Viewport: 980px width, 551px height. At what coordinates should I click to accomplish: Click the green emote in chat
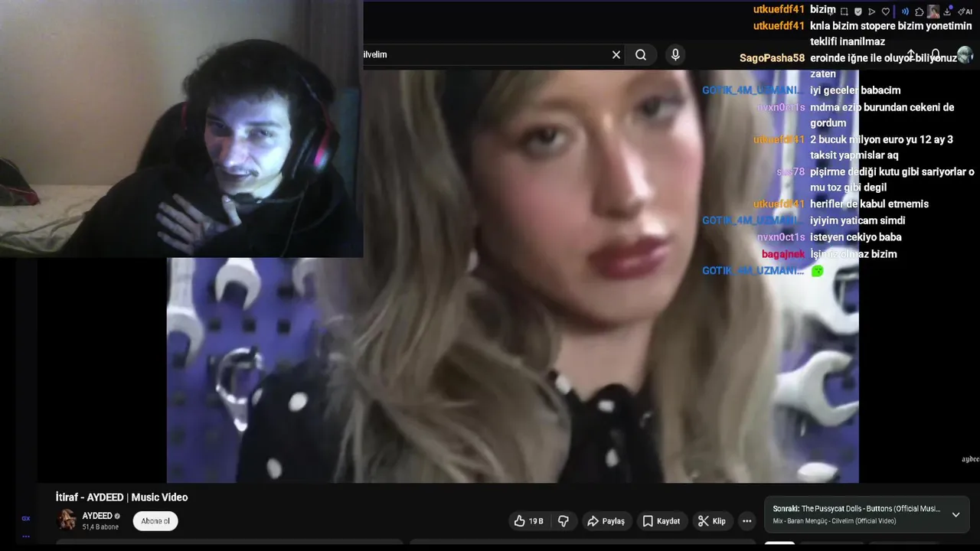coord(817,271)
